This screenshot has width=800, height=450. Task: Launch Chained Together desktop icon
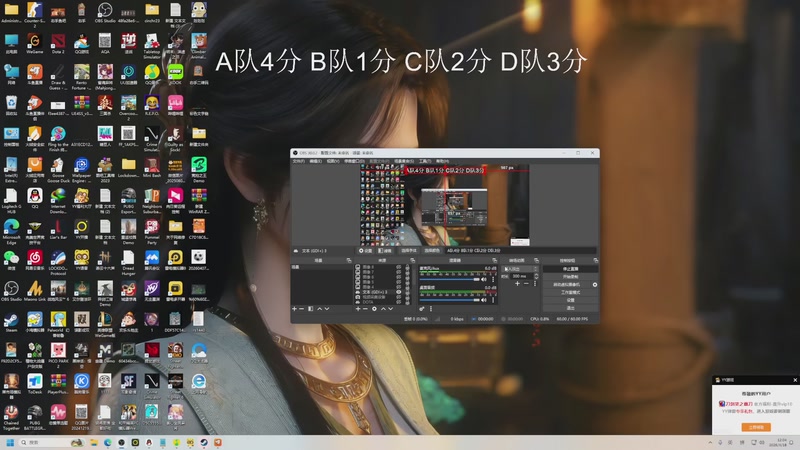click(11, 417)
